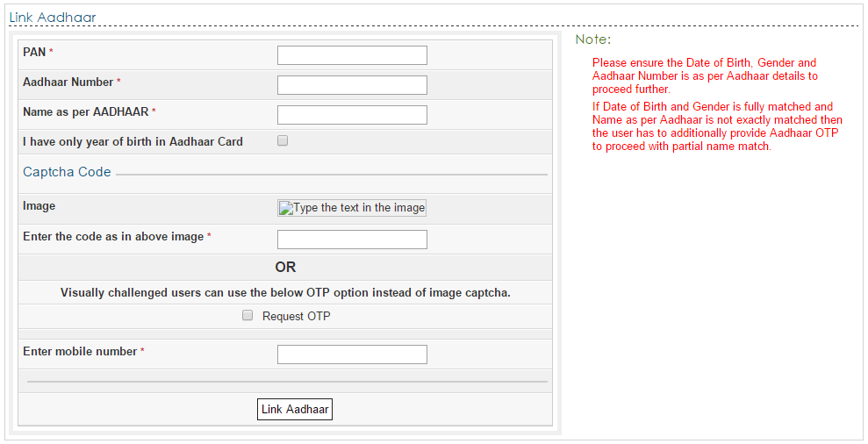This screenshot has width=868, height=444.
Task: Click the Captcha Code section heading
Action: click(x=67, y=172)
